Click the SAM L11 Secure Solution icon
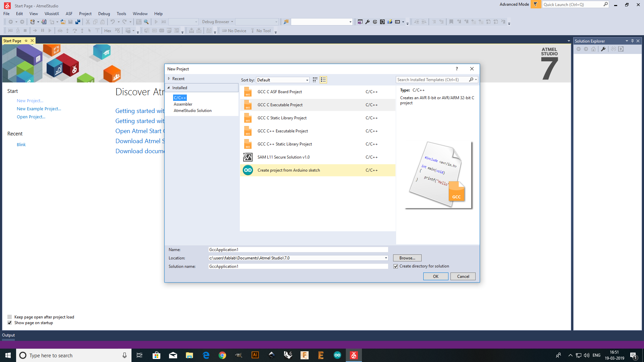 click(248, 157)
